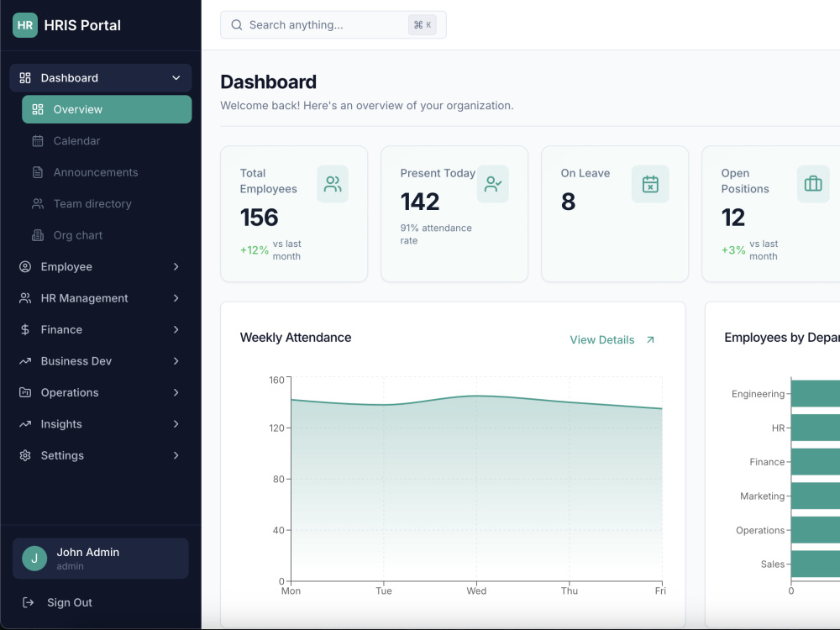The image size is (840, 630).
Task: Click the Announcements document icon
Action: (x=38, y=172)
